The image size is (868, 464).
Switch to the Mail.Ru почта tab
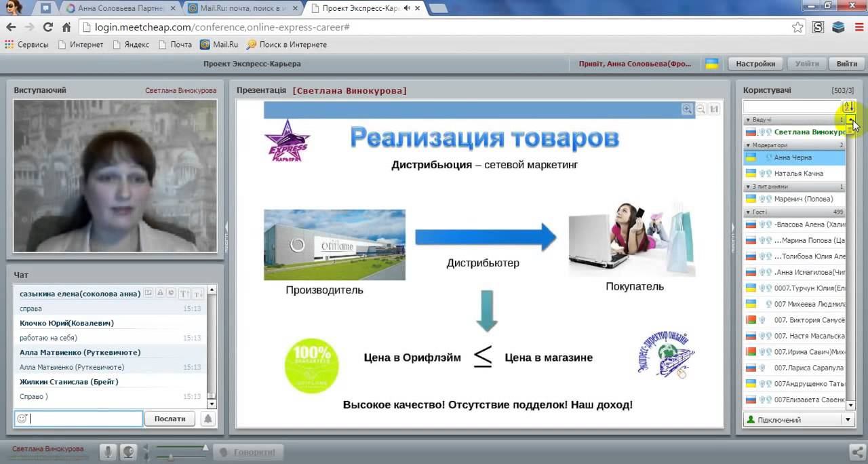[x=242, y=8]
